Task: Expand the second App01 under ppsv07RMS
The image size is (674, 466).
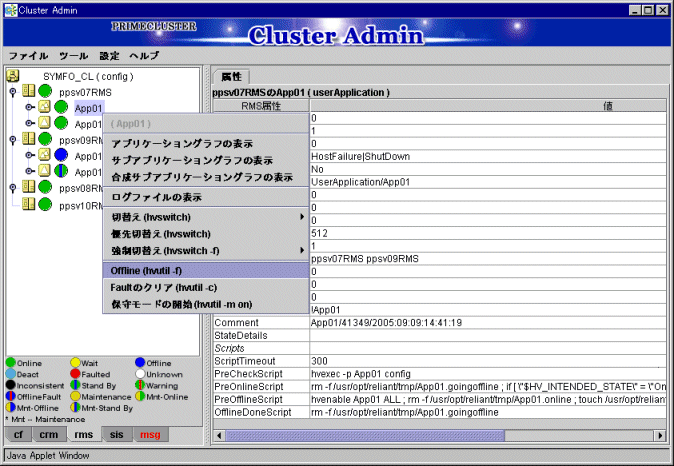Action: click(29, 123)
